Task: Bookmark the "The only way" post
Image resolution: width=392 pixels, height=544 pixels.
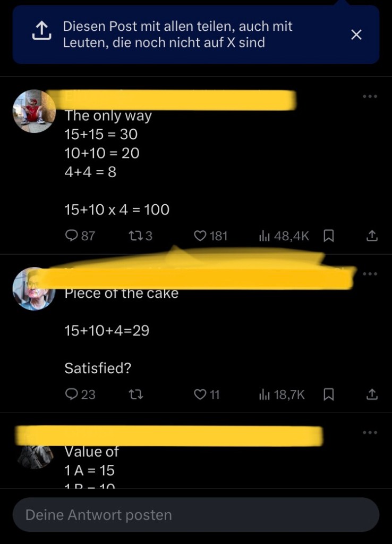Action: (329, 236)
